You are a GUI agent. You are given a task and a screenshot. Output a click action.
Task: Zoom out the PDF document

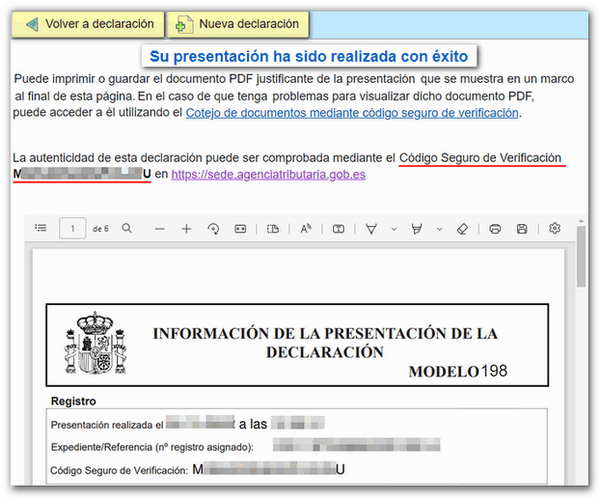click(159, 229)
